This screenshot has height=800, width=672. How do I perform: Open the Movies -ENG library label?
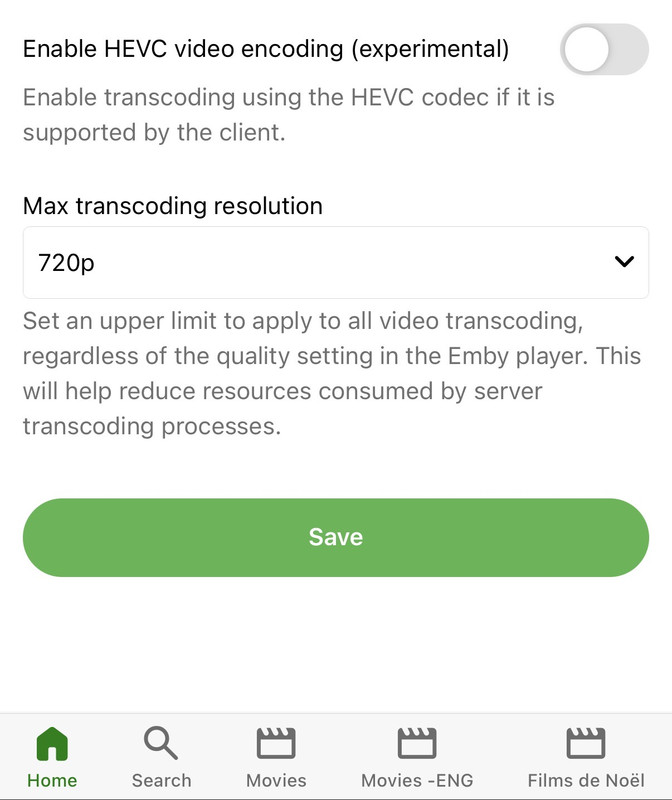417,780
